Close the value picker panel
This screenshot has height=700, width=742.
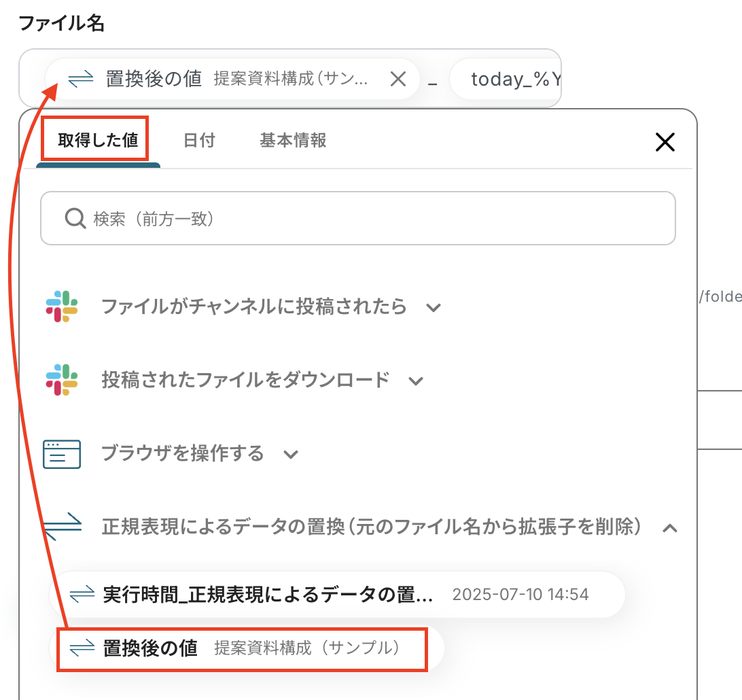point(665,142)
